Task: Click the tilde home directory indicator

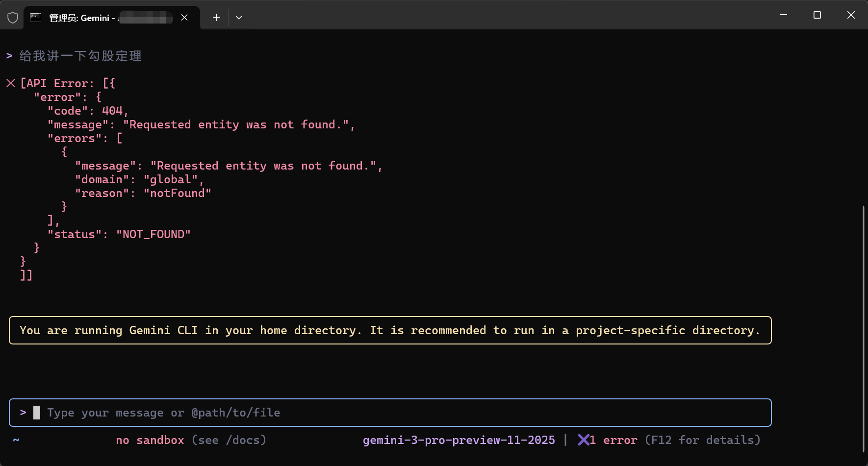Action: [x=16, y=440]
